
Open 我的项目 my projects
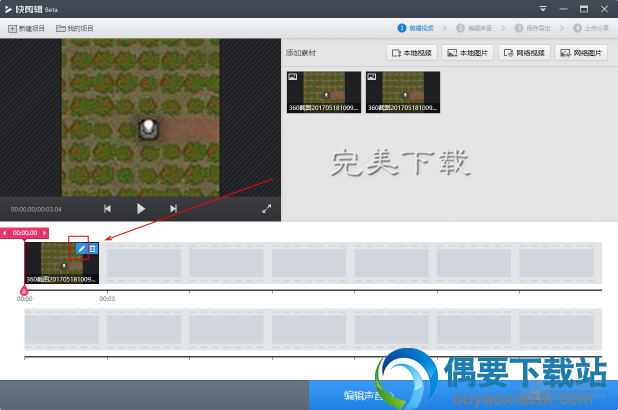[x=74, y=28]
